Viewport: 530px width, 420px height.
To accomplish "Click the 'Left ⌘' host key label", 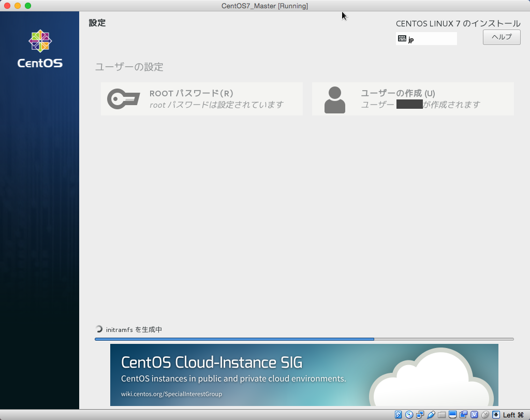I will coord(513,415).
